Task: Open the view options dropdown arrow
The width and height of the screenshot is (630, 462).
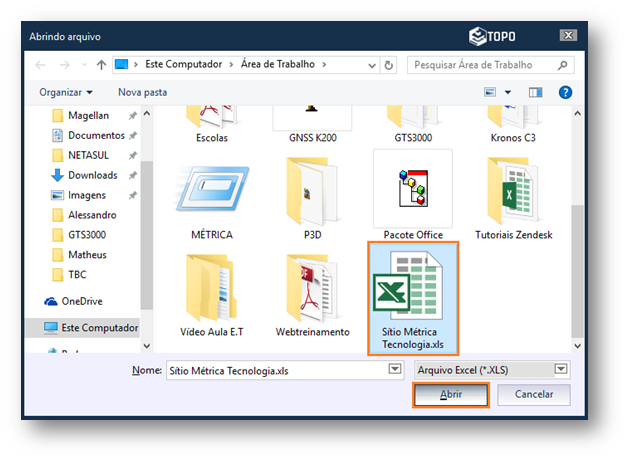Action: [508, 92]
